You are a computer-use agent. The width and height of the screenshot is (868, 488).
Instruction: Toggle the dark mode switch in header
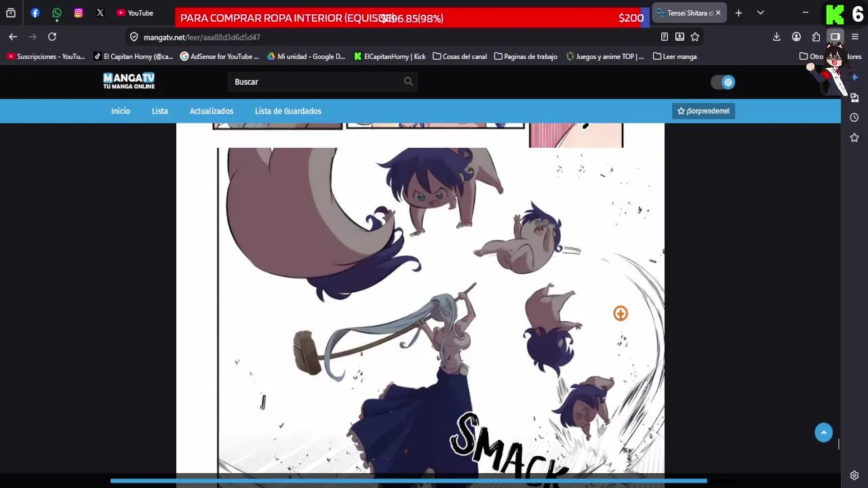click(x=723, y=82)
